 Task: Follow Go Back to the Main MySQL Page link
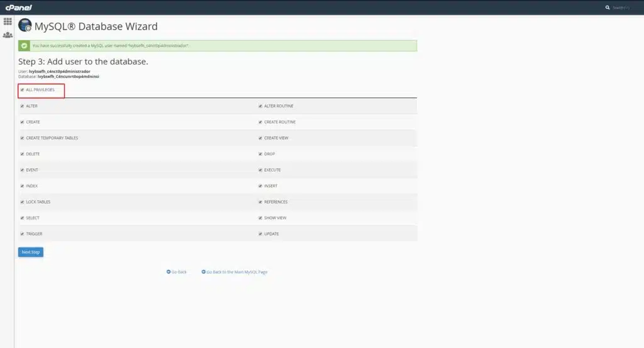(x=237, y=272)
